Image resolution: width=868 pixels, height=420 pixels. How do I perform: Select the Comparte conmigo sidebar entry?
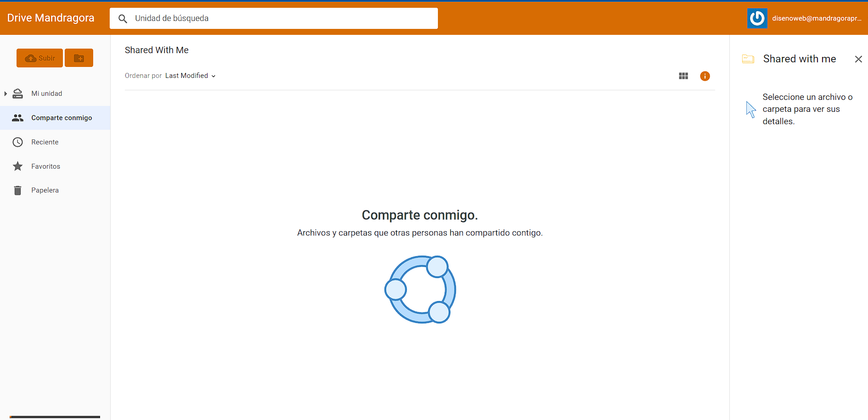click(61, 117)
